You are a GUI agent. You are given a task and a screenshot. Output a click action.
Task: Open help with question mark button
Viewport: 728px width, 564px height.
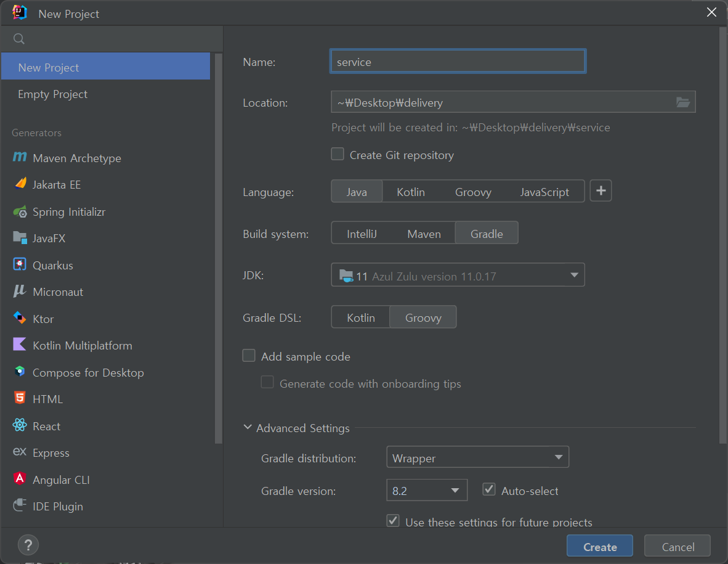[28, 545]
